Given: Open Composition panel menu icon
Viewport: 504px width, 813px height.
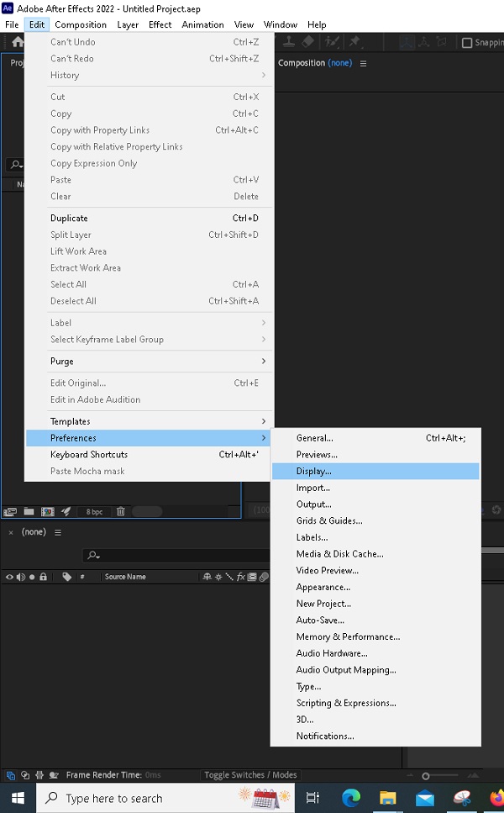Looking at the screenshot, I should click(x=363, y=63).
